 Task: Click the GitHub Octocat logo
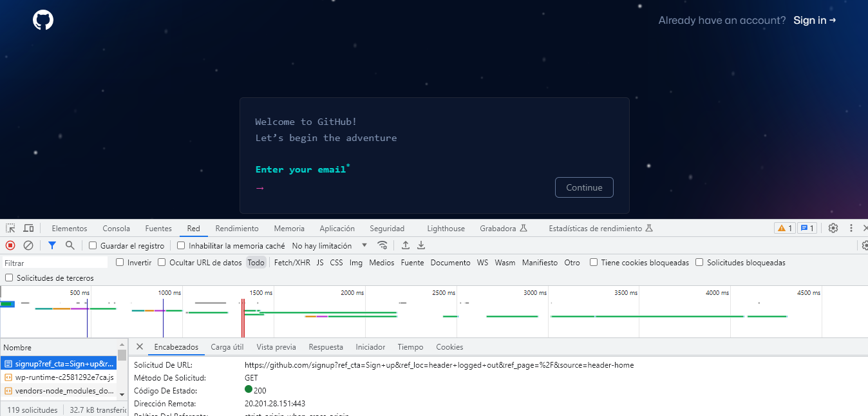tap(43, 20)
